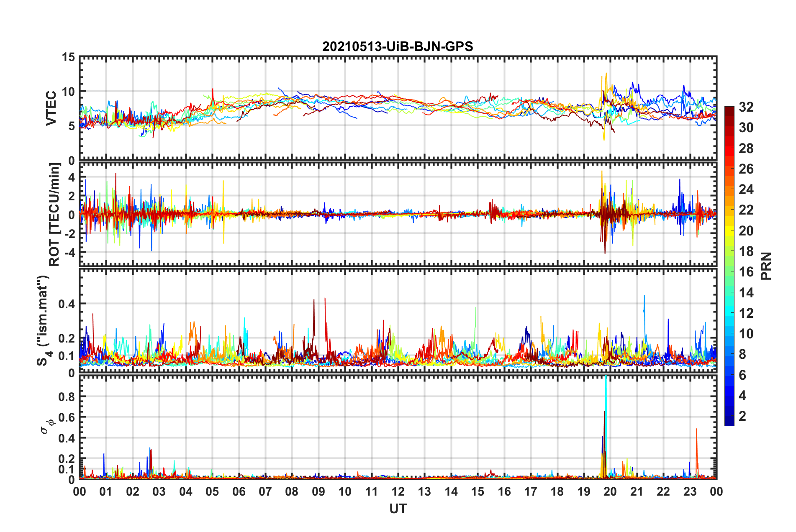The width and height of the screenshot is (796, 532).
Task: Click the plot title 20210513-UiB-BJN-GPS
Action: tap(398, 46)
